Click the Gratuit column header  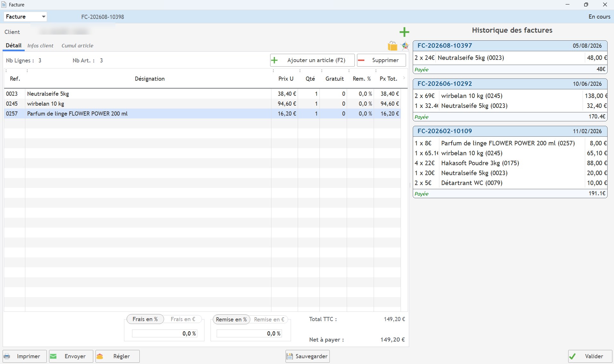click(x=334, y=79)
